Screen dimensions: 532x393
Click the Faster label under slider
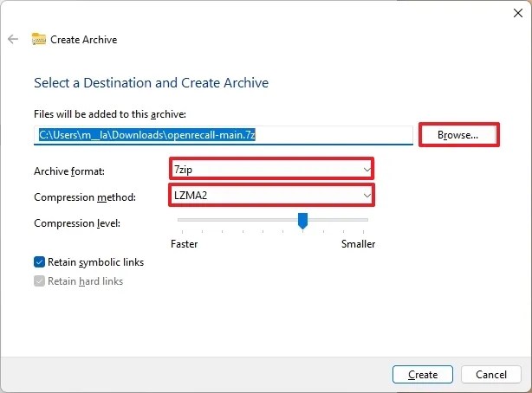[x=185, y=244]
